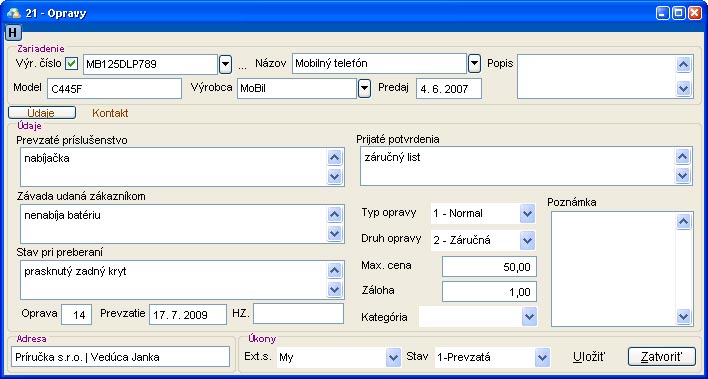This screenshot has height=379, width=708.
Task: Switch to the Kontakt tab
Action: click(110, 113)
